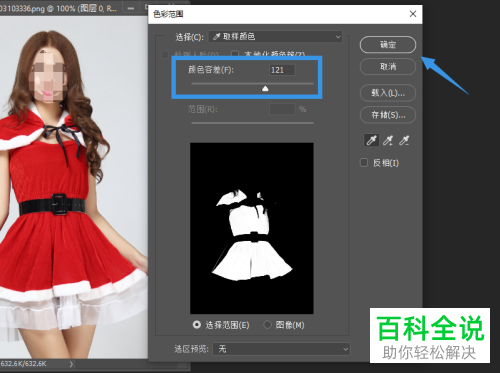Focus the 范围(R) percentage field
Image resolution: width=500 pixels, height=373 pixels.
pyautogui.click(x=282, y=109)
